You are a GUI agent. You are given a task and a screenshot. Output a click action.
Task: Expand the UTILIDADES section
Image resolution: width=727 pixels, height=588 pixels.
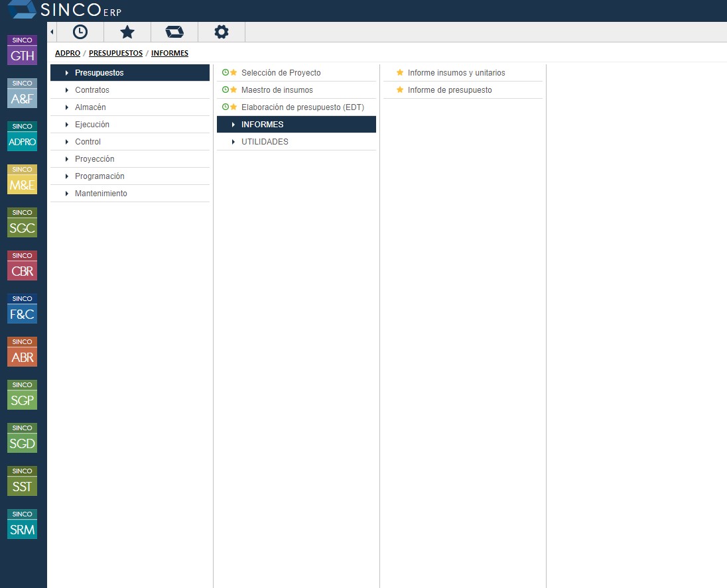coord(265,141)
